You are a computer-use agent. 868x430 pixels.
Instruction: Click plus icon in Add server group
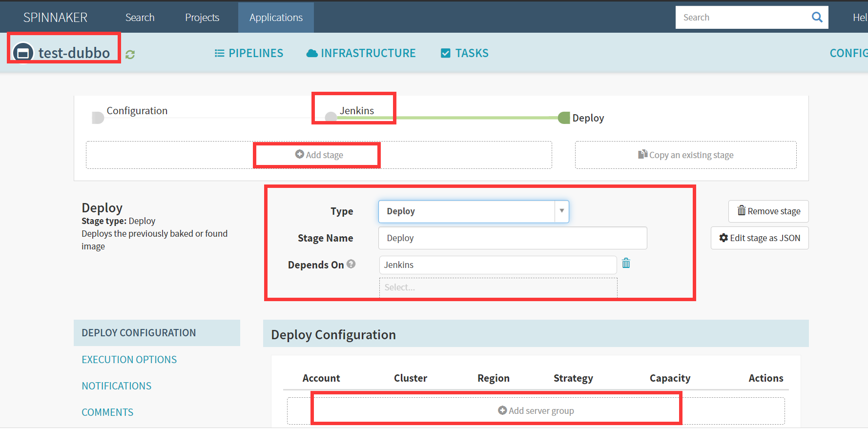tap(502, 410)
